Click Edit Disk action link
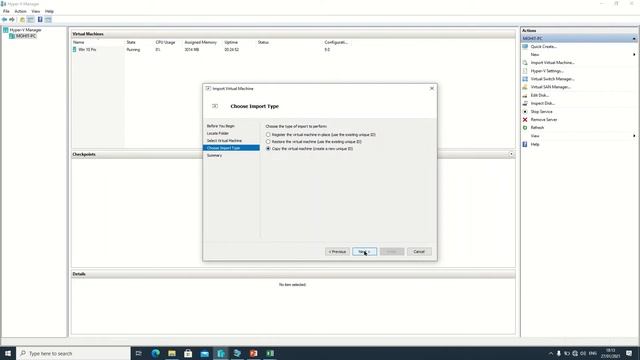 [x=540, y=96]
